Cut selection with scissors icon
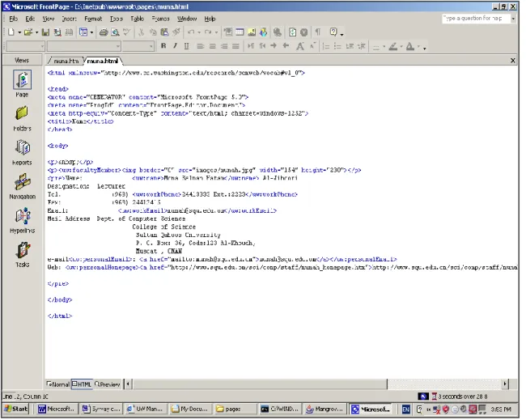The image size is (526, 420). pyautogui.click(x=142, y=32)
